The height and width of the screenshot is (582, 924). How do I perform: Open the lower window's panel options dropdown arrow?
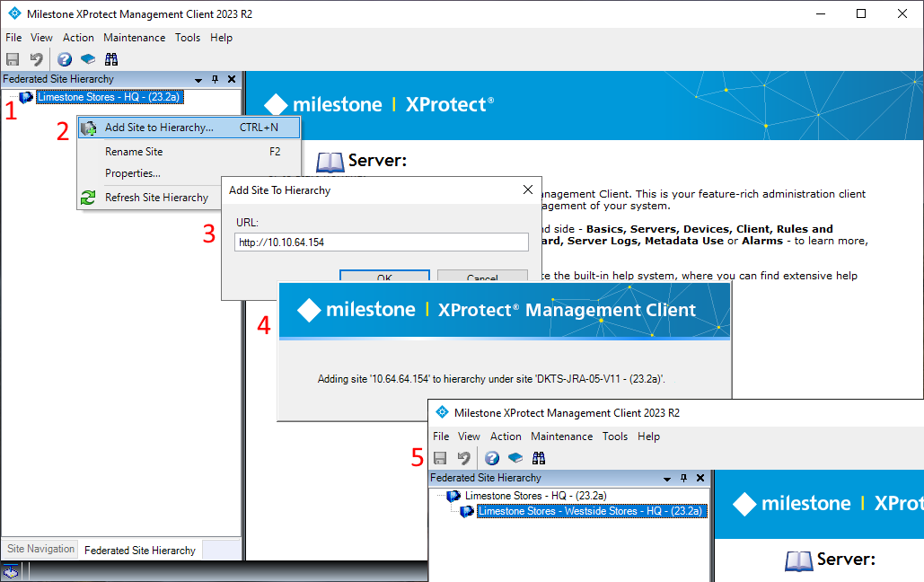point(667,479)
